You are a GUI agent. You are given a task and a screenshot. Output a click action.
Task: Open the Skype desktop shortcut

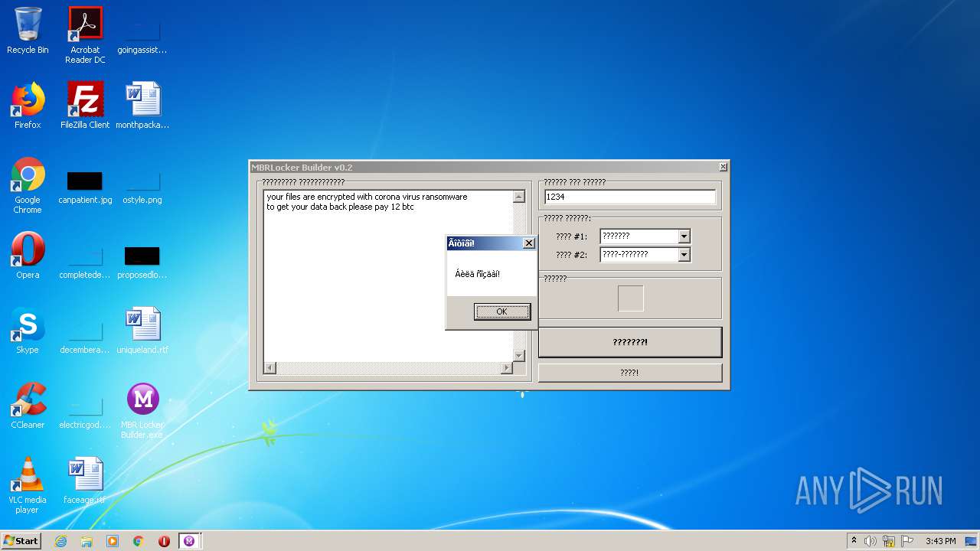28,331
